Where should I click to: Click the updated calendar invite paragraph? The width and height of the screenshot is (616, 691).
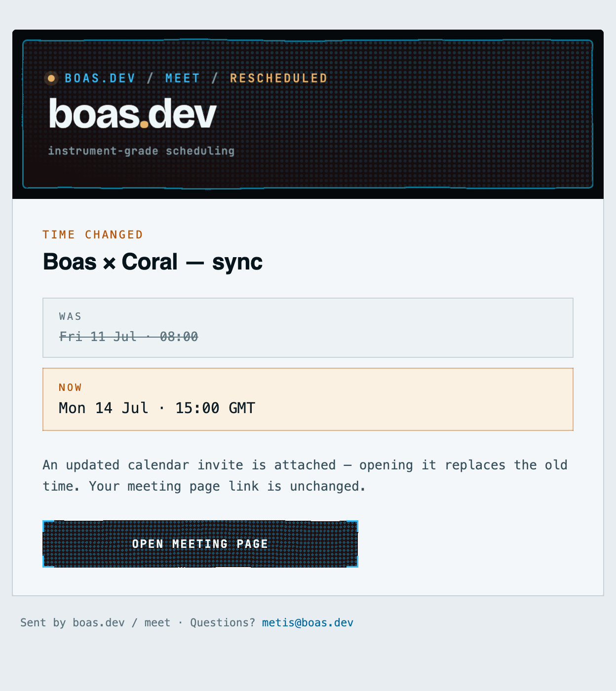[305, 475]
